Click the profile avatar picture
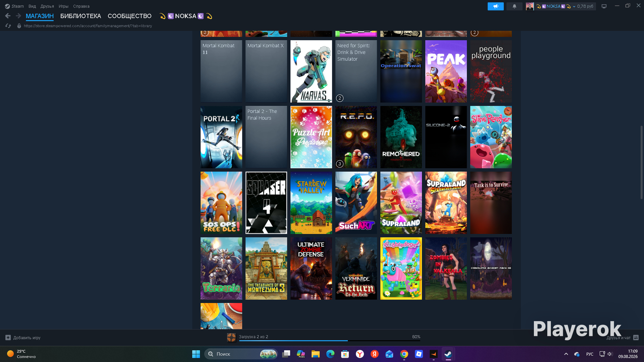The width and height of the screenshot is (644, 362). (530, 6)
